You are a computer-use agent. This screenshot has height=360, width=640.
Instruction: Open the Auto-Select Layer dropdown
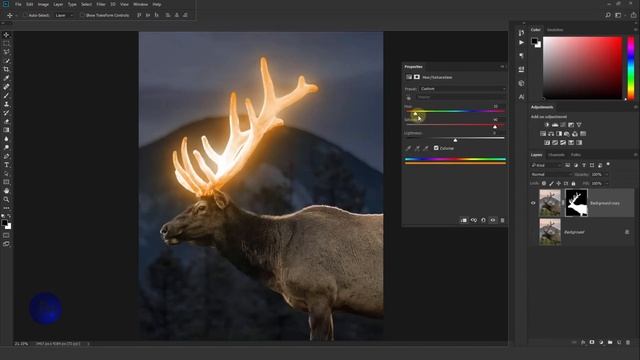point(63,15)
